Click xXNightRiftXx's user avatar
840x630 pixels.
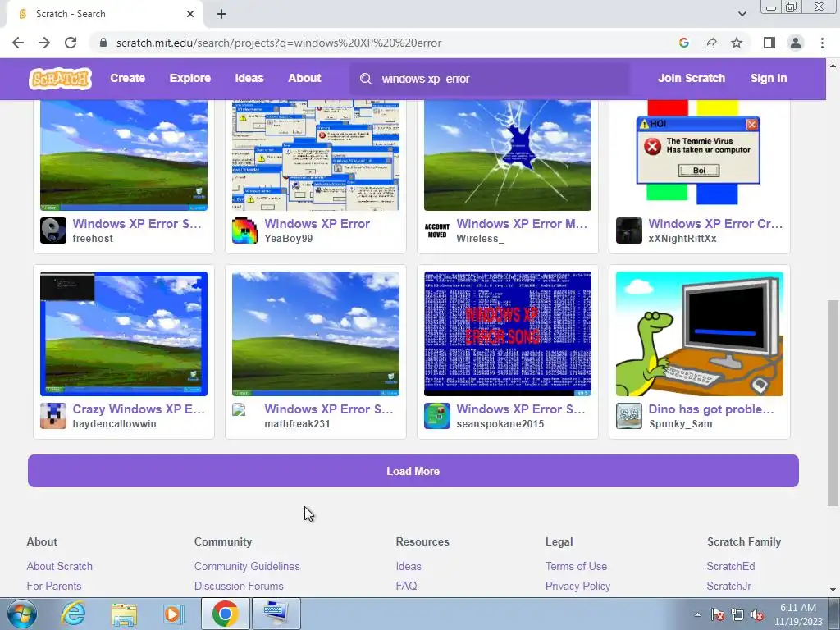(629, 231)
